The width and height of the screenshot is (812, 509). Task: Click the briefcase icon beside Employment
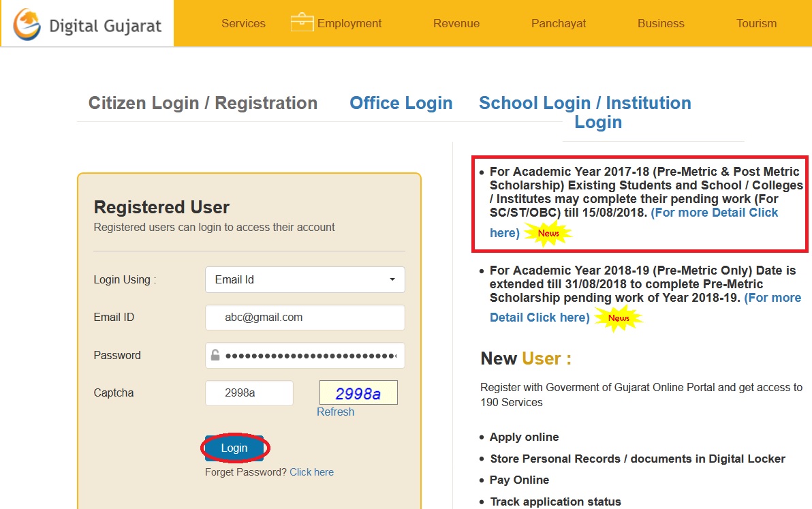[302, 23]
